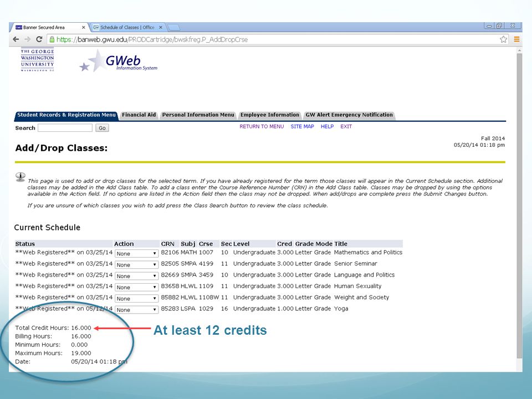Click the browser forward arrow

[x=28, y=39]
